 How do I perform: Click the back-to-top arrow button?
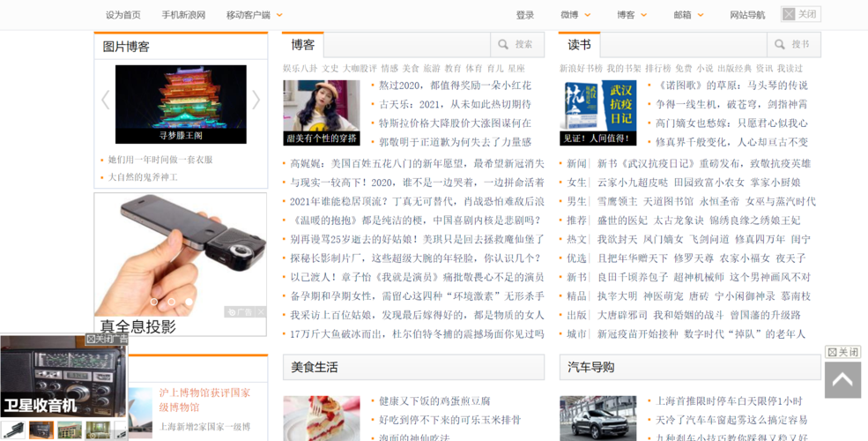coord(842,379)
